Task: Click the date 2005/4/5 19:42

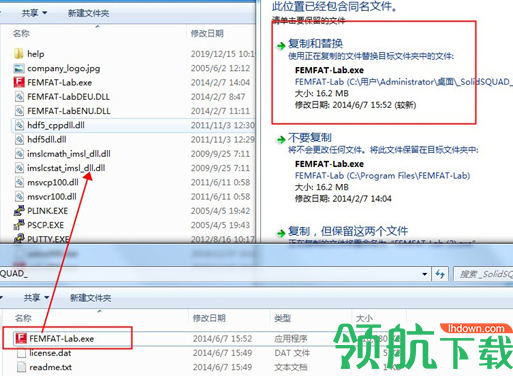Action: coord(220,211)
